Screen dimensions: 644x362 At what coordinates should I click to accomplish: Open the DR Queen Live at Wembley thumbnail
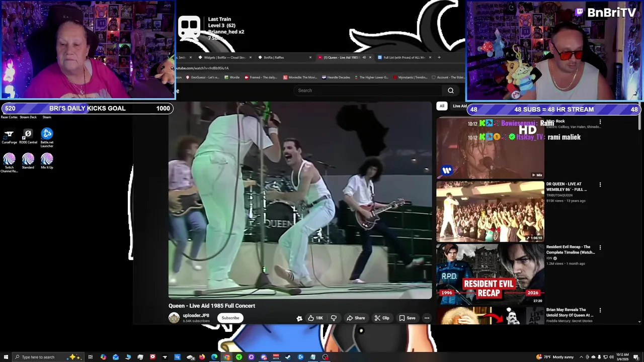pyautogui.click(x=490, y=212)
